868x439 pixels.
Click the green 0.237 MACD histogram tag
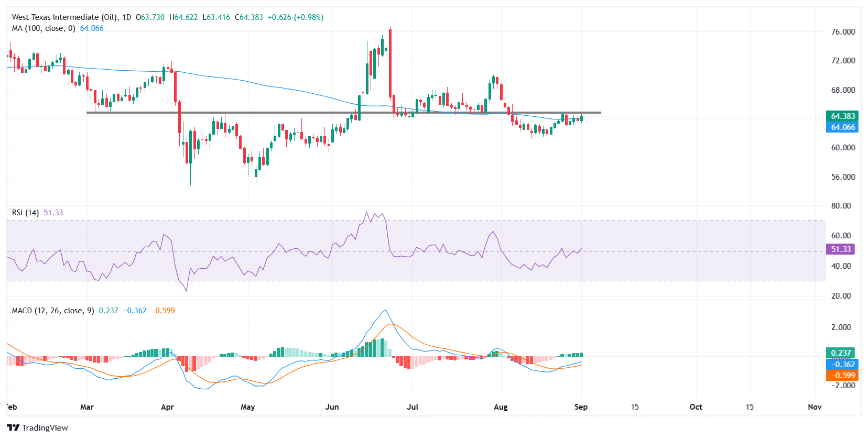[840, 353]
